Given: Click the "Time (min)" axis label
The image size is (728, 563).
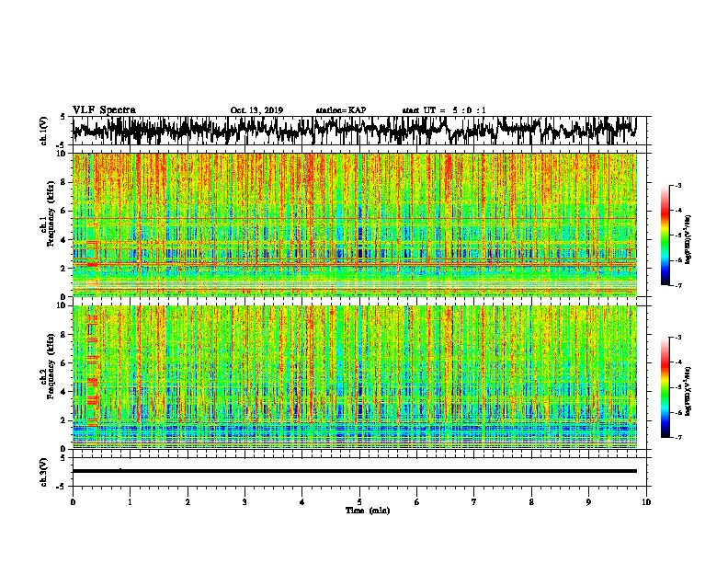Looking at the screenshot, I should [368, 511].
